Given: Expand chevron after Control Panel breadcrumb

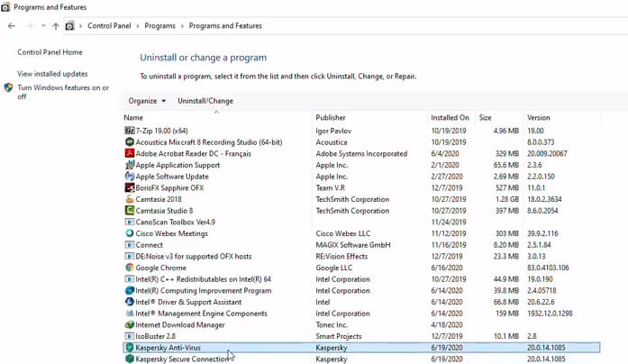Looking at the screenshot, I should [138, 26].
